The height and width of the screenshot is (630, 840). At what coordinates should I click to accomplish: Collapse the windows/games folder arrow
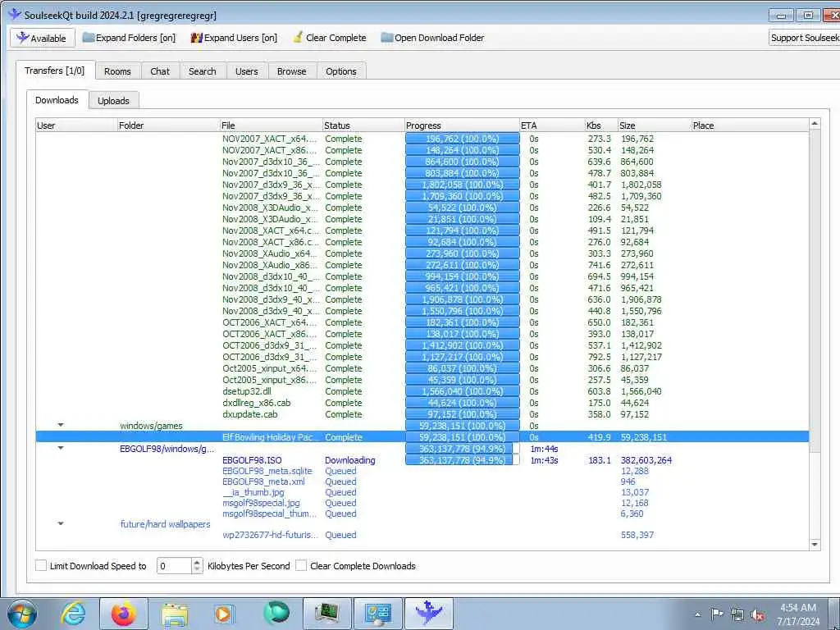(61, 426)
